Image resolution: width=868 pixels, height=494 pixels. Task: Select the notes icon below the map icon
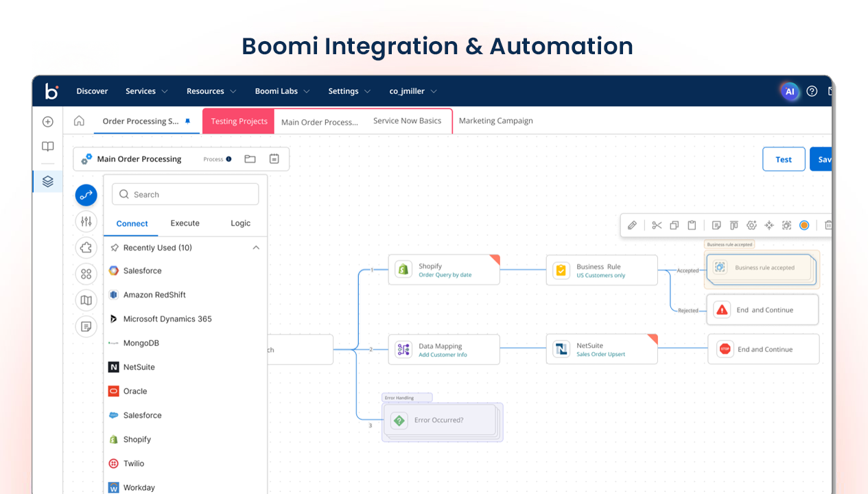[86, 326]
